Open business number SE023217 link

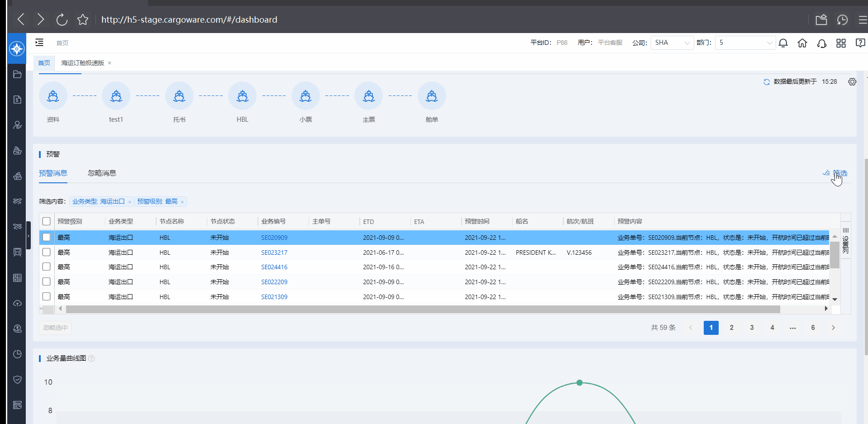tap(274, 252)
